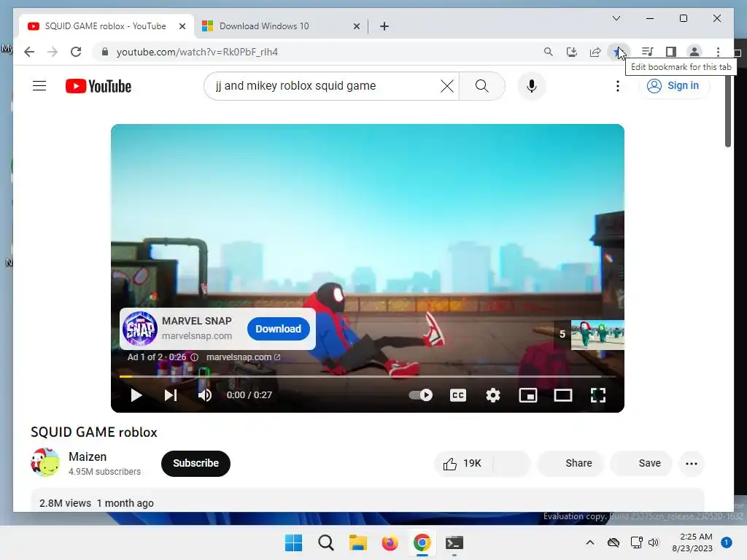Click the MARVEL SNAP ad logo
This screenshot has height=560, width=747.
139,329
